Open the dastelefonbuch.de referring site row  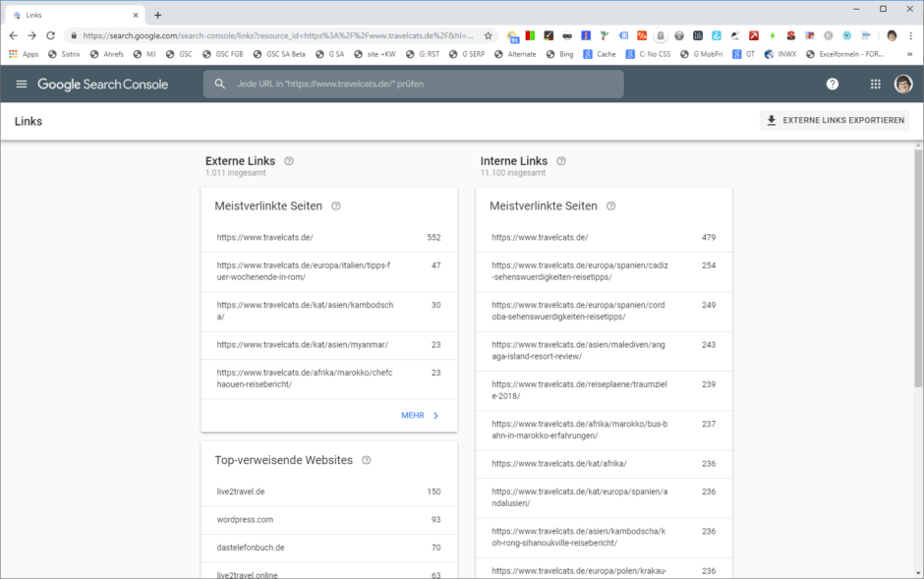[329, 548]
